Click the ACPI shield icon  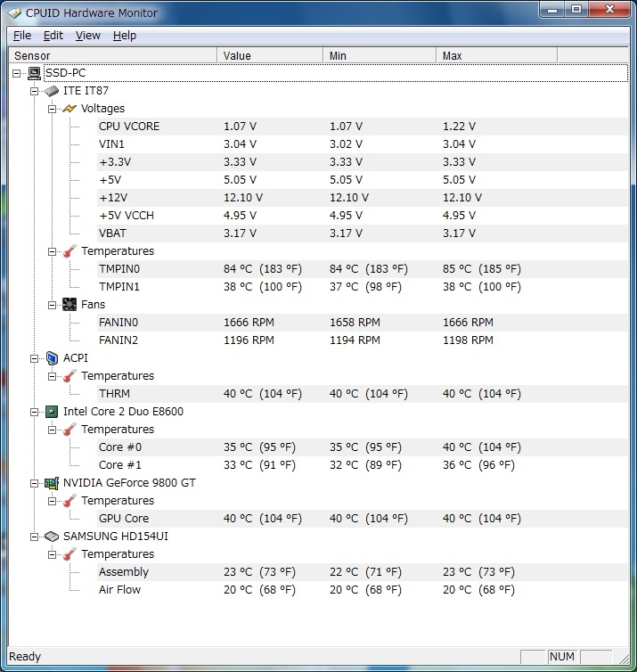pos(52,358)
